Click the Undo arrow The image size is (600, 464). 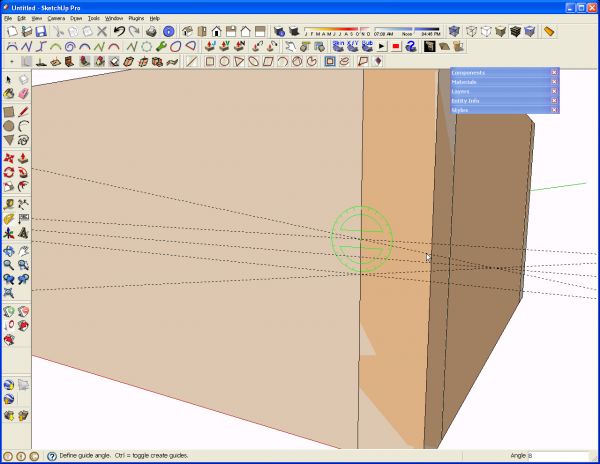(x=119, y=31)
